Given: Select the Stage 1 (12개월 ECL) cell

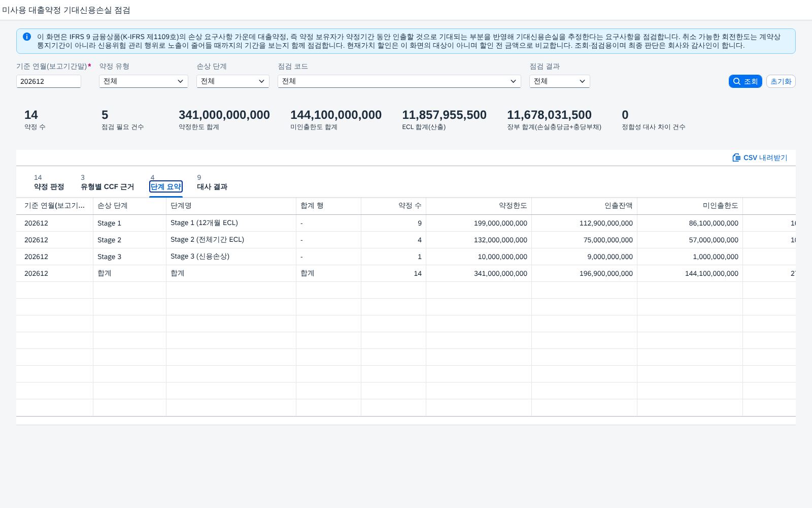Looking at the screenshot, I should [x=231, y=223].
